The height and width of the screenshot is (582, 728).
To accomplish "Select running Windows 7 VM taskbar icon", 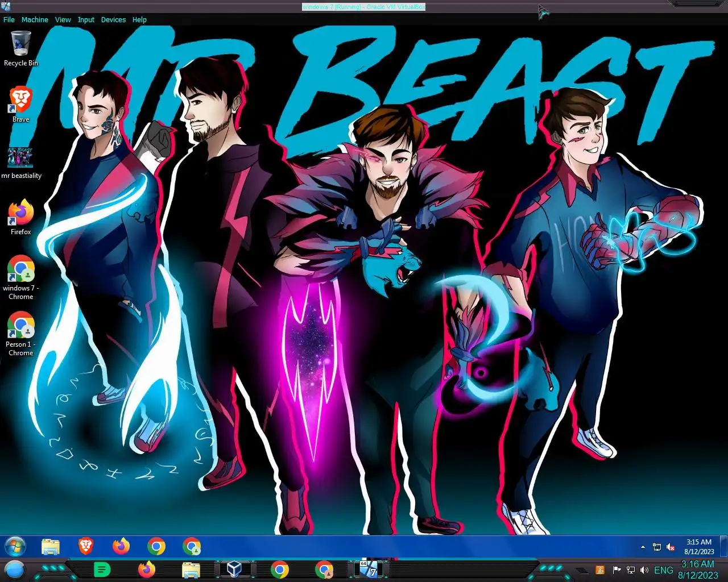I will click(x=368, y=569).
